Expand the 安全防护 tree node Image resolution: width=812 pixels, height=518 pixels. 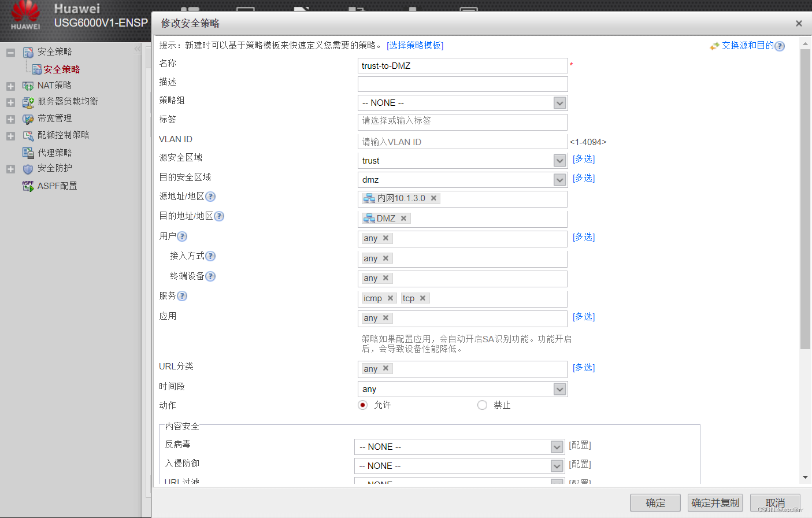pos(10,169)
